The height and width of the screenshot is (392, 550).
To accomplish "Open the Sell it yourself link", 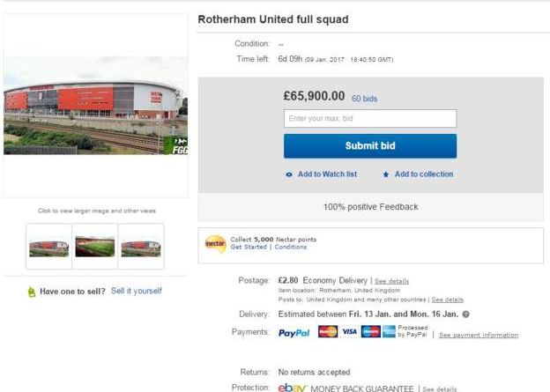I will [137, 291].
